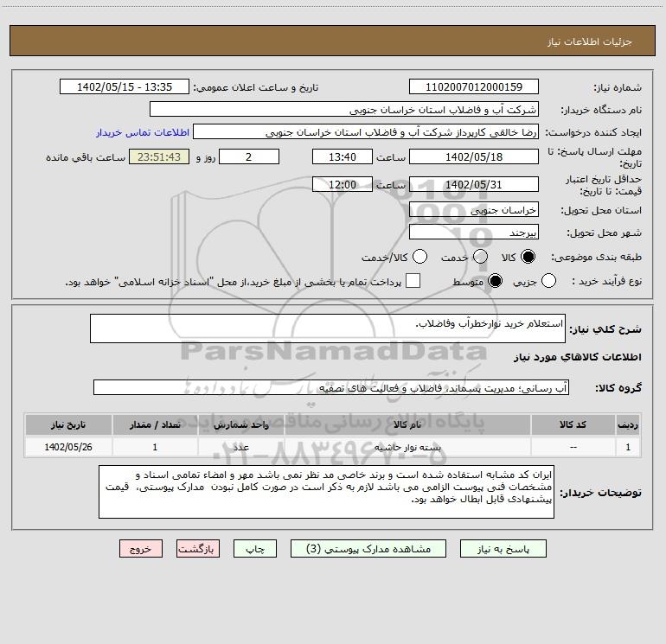Click the page title جزئیات اطلاعات نیاز
666x644 pixels.
590,41
